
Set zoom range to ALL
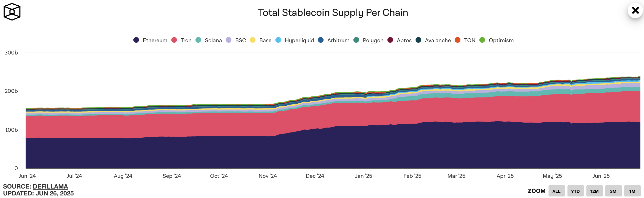(x=556, y=191)
